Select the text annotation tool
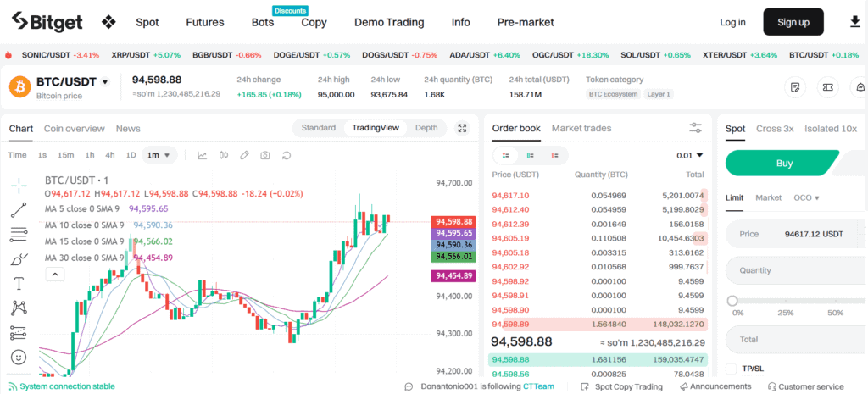Screen dimensions: 868x394 (19, 284)
